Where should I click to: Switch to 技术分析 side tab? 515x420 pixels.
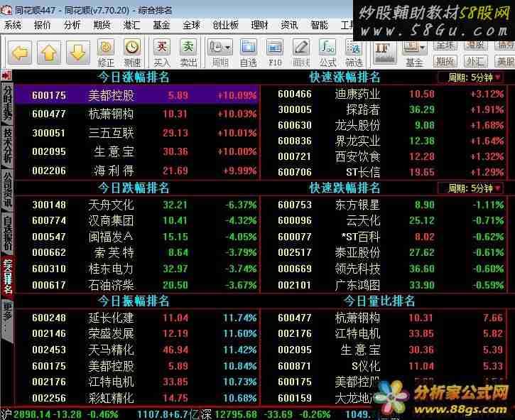[7, 146]
